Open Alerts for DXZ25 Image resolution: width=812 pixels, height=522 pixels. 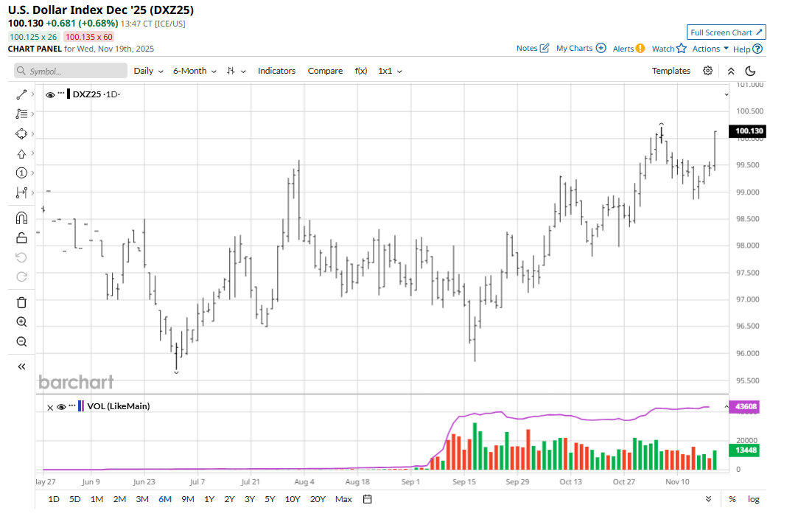tap(629, 48)
